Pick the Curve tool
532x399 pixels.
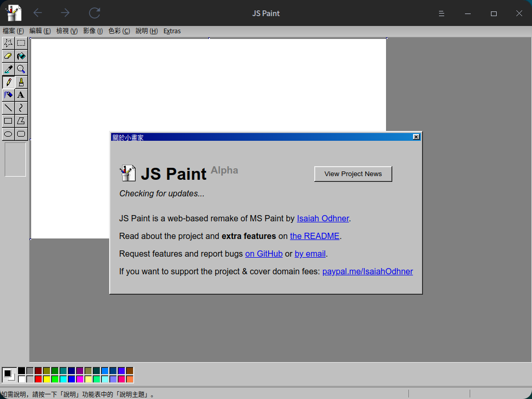click(21, 108)
